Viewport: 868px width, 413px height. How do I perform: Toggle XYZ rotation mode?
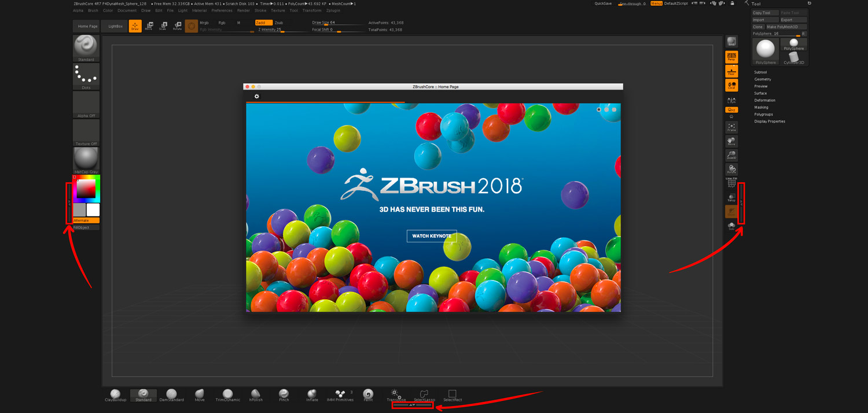tap(731, 109)
